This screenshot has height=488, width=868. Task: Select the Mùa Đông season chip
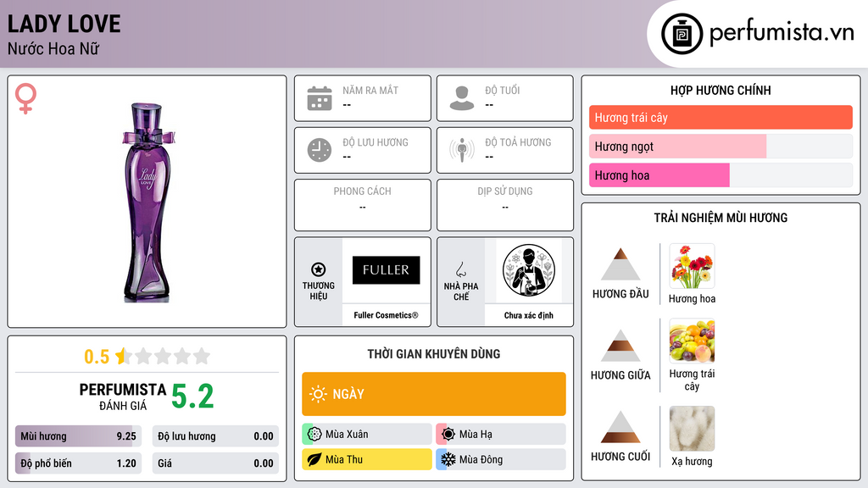501,459
